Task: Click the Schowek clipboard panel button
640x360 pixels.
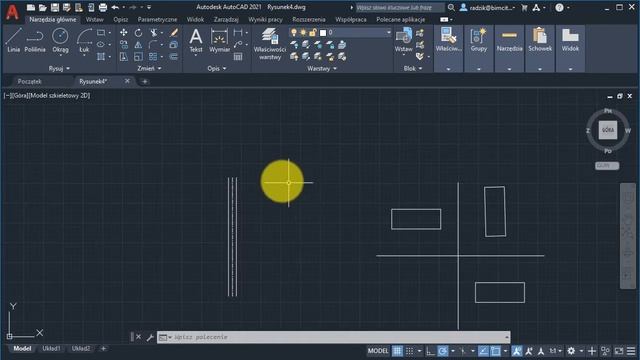Action: (x=540, y=48)
